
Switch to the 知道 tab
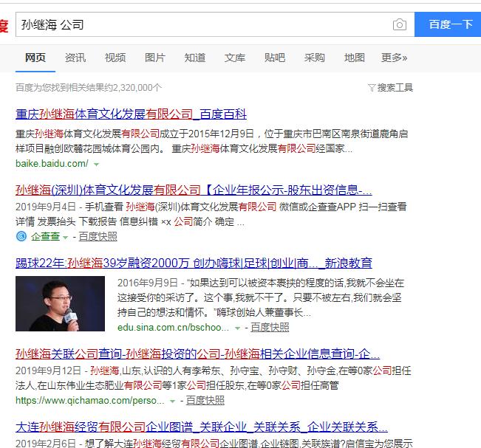point(195,58)
